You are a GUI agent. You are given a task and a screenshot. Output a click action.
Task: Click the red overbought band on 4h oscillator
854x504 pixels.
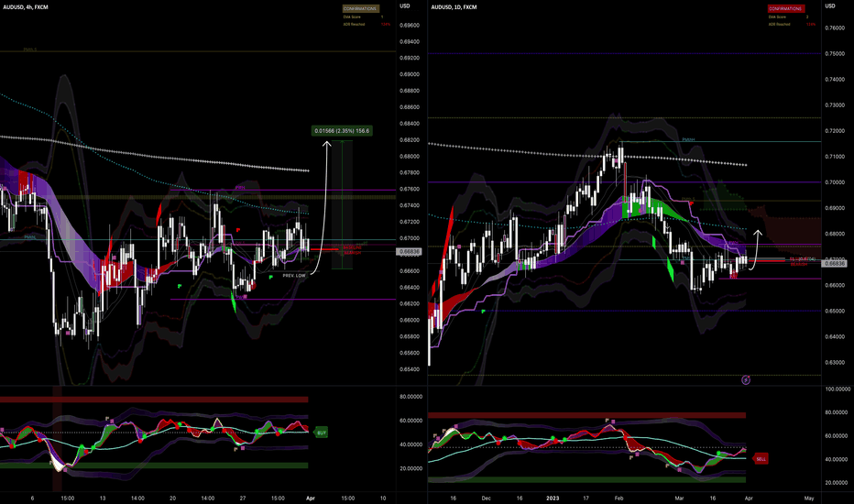point(154,400)
